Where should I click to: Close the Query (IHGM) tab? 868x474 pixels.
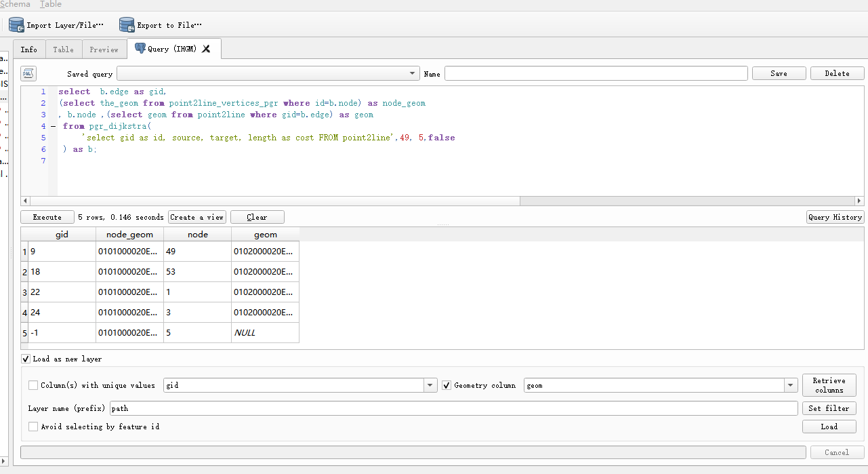tap(207, 49)
